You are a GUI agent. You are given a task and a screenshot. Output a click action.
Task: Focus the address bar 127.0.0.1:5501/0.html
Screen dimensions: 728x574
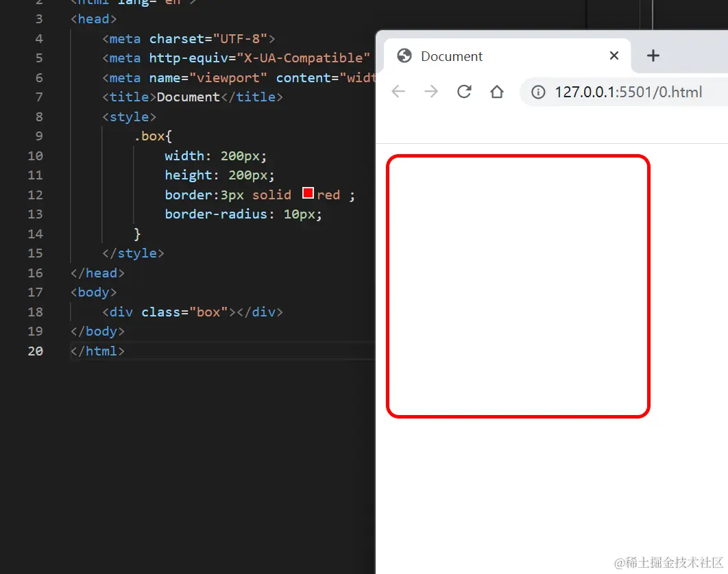[x=628, y=92]
